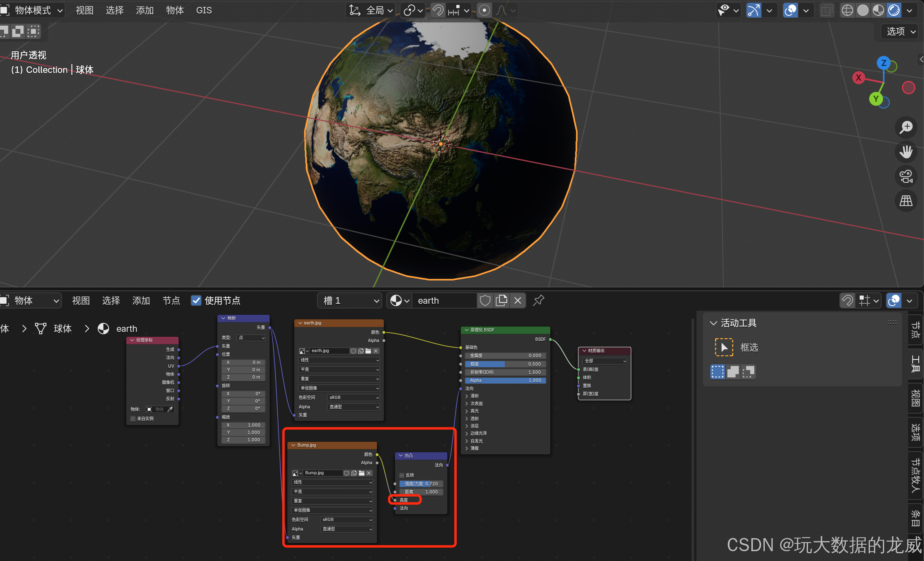Collapse the Active Tool panel
The width and height of the screenshot is (924, 561).
[x=714, y=323]
